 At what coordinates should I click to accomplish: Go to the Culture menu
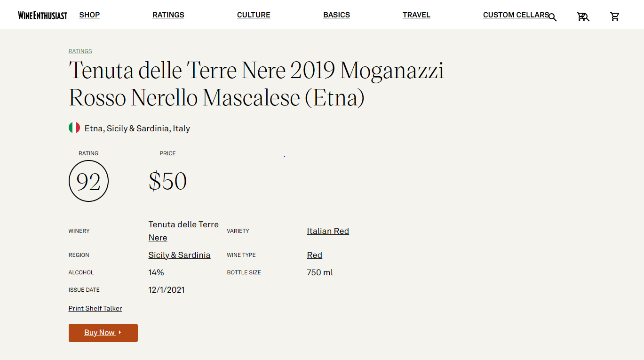254,15
